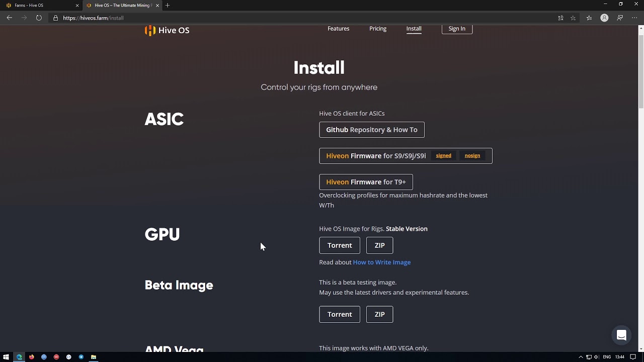
Task: Switch the ENG input language
Action: point(607,357)
